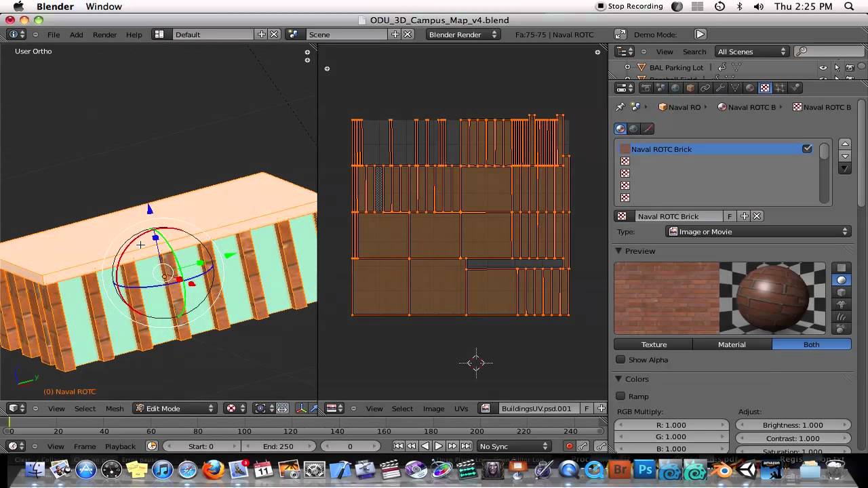Open the Help menu
Screen dimensions: 868x488
(x=134, y=35)
